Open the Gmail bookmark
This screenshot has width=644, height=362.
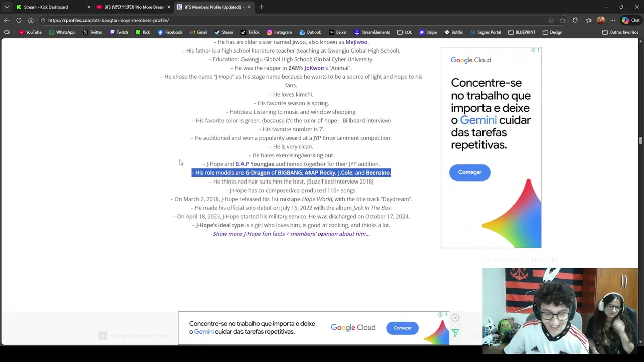pyautogui.click(x=198, y=32)
